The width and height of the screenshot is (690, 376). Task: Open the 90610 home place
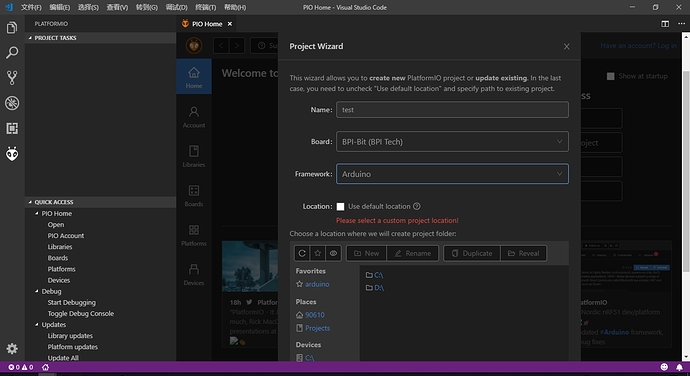315,315
